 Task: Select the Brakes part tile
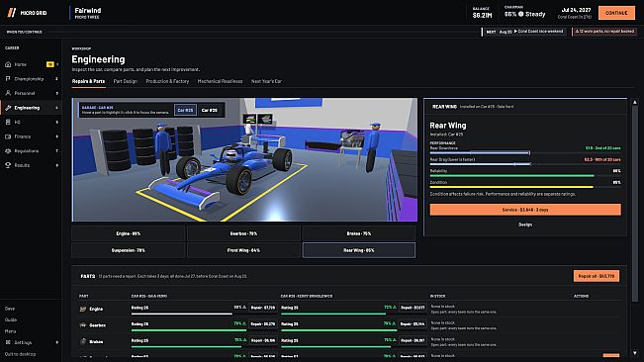click(358, 233)
